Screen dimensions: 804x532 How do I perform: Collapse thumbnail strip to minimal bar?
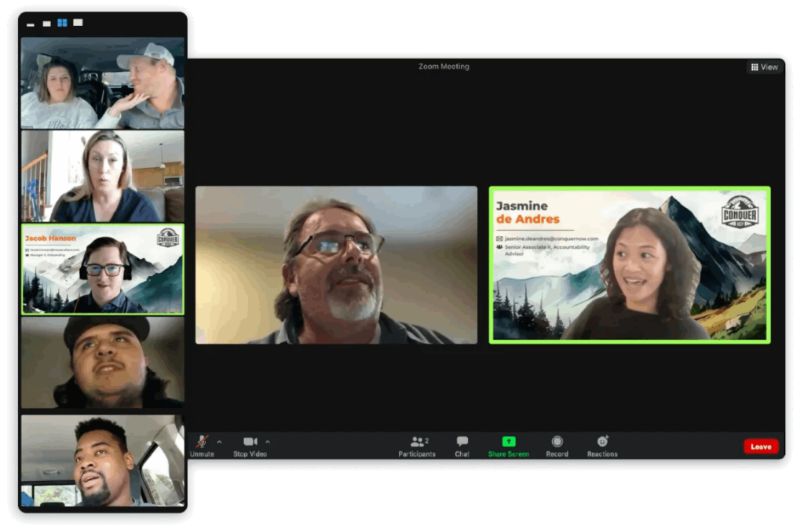(31, 24)
